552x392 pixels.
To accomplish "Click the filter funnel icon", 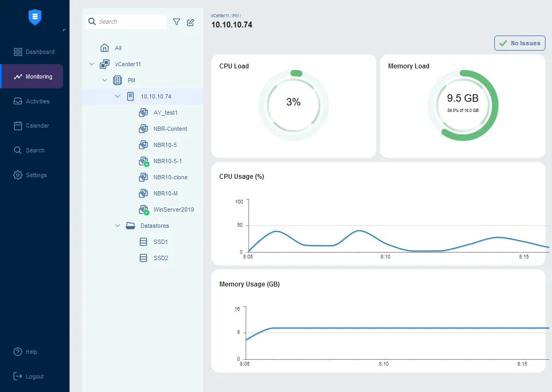I will 176,22.
